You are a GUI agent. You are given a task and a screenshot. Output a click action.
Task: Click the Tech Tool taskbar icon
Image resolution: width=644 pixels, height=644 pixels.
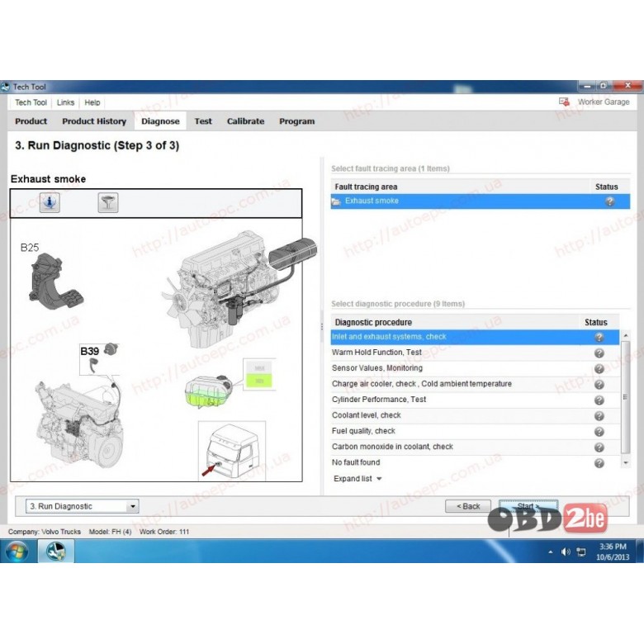click(56, 552)
